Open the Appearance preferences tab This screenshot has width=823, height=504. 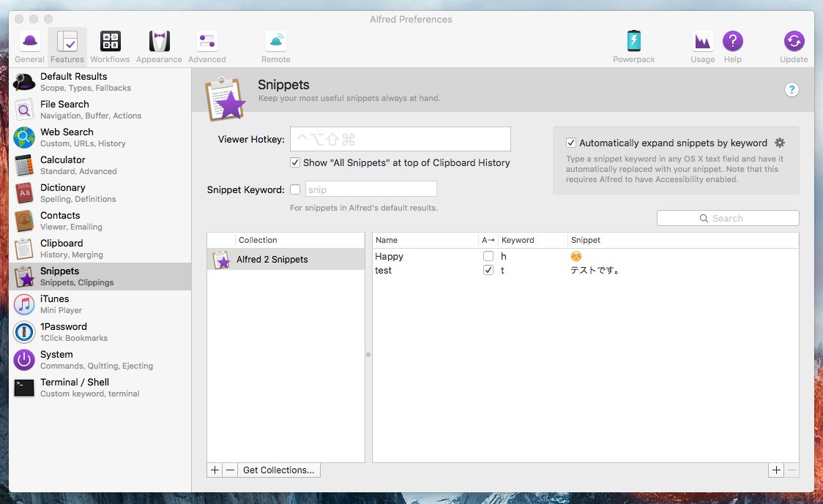(159, 47)
